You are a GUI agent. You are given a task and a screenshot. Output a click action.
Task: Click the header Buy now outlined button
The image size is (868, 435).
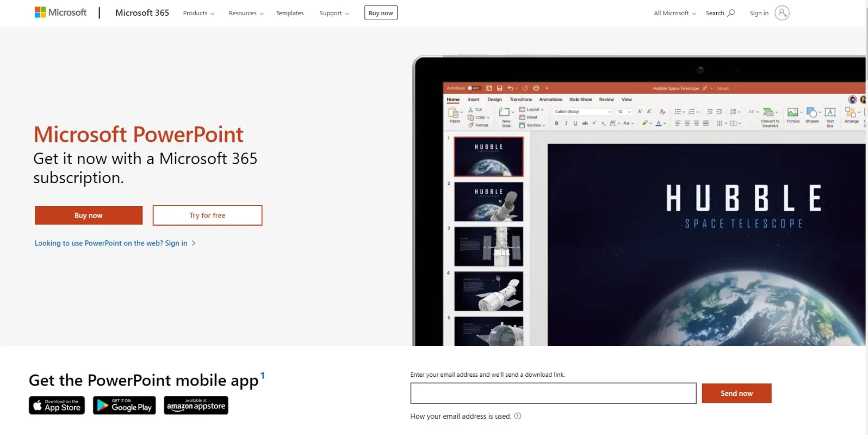coord(381,13)
